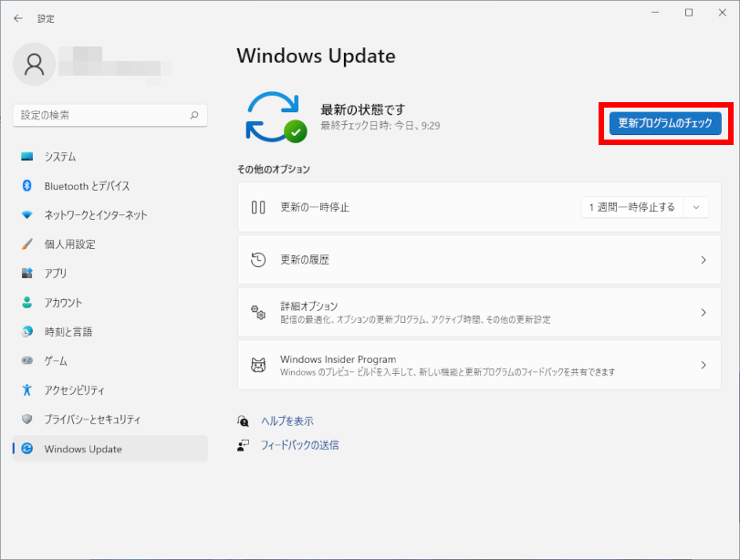The height and width of the screenshot is (560, 740).
Task: Click the ネットワークとインターネット Wi-Fi icon
Action: click(26, 215)
